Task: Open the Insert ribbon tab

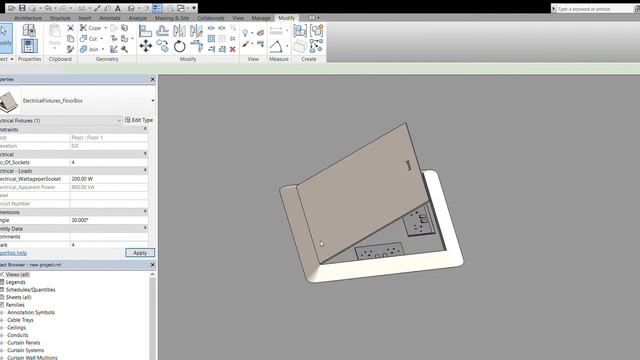Action: [85, 18]
